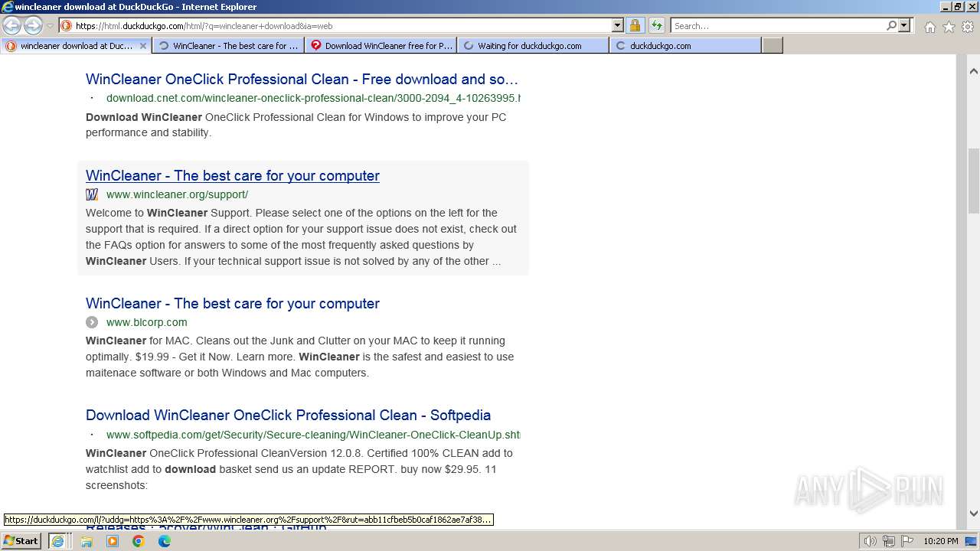Switch to Waiting for duckduckgo.com tab
The width and height of the screenshot is (980, 551).
534,46
